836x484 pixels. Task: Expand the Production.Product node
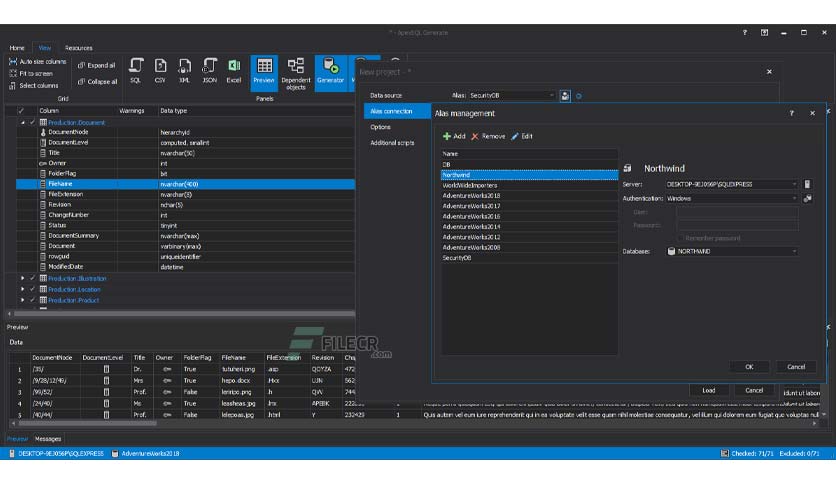click(22, 300)
